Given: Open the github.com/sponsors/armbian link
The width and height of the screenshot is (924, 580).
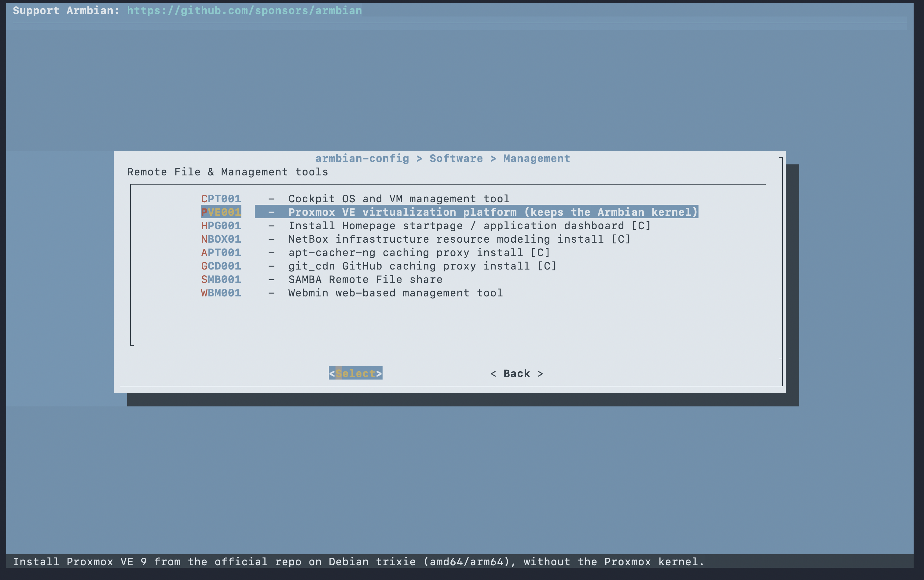Looking at the screenshot, I should pyautogui.click(x=244, y=10).
